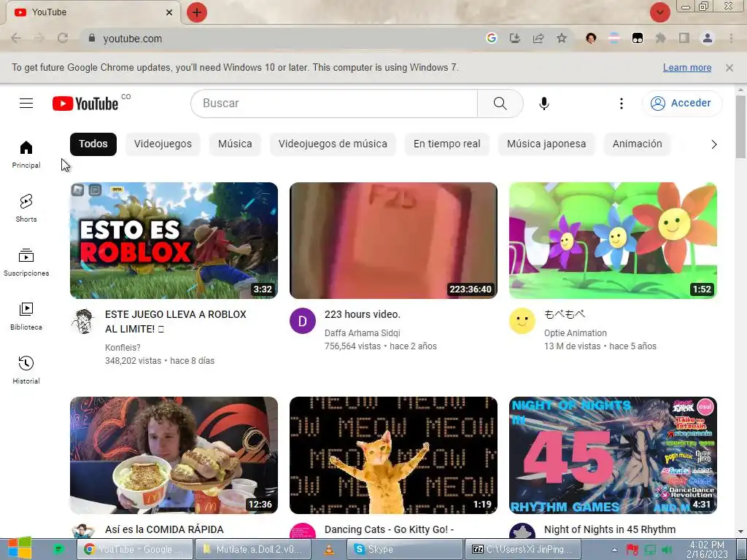Open YouTube settings three-dot menu
Viewport: 747px width, 560px height.
[622, 104]
